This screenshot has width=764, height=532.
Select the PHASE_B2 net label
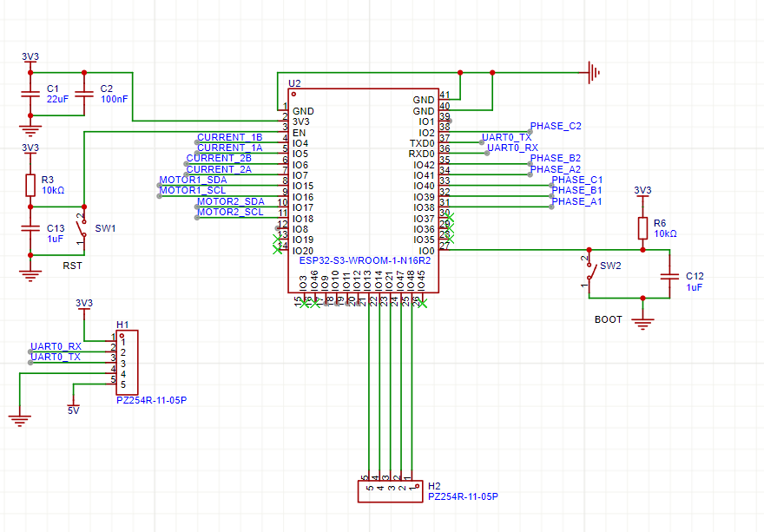click(556, 158)
